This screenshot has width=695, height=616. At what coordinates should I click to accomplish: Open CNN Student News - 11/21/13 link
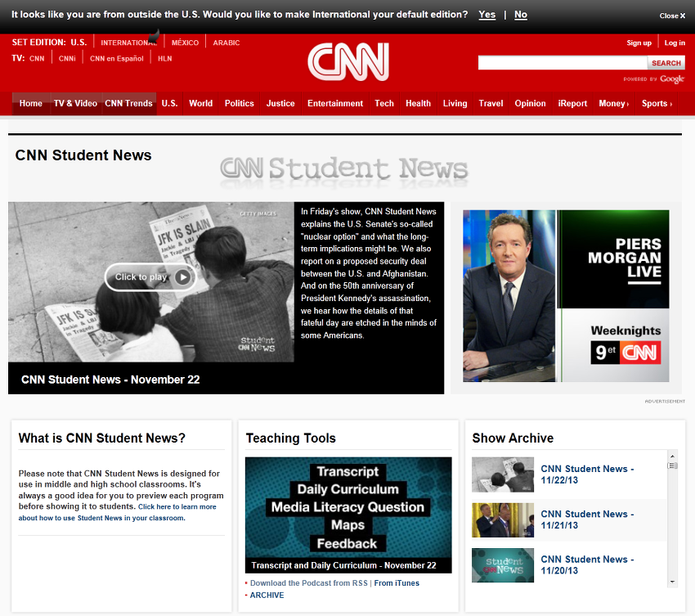[587, 519]
